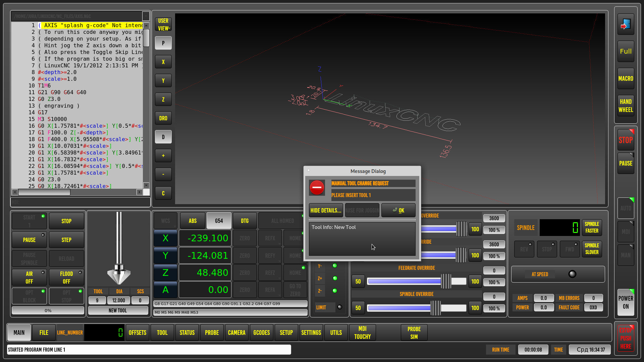Click the MACRO button

pyautogui.click(x=626, y=79)
